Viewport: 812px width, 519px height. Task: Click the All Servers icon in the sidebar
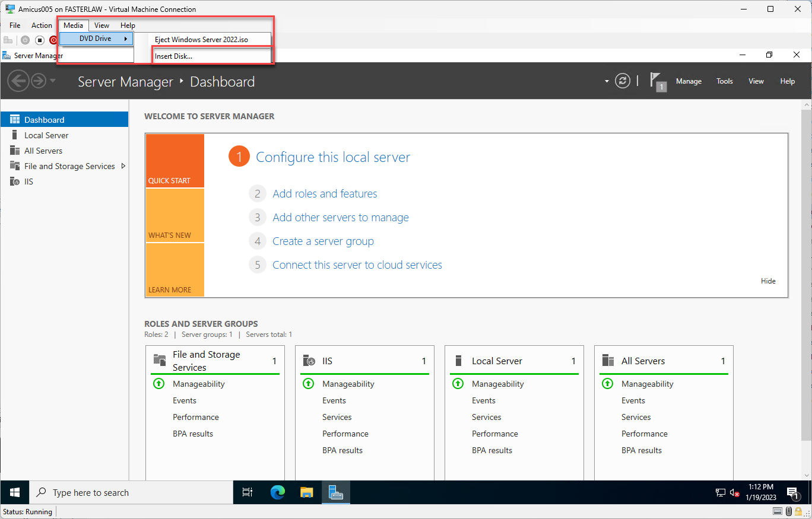pyautogui.click(x=15, y=151)
